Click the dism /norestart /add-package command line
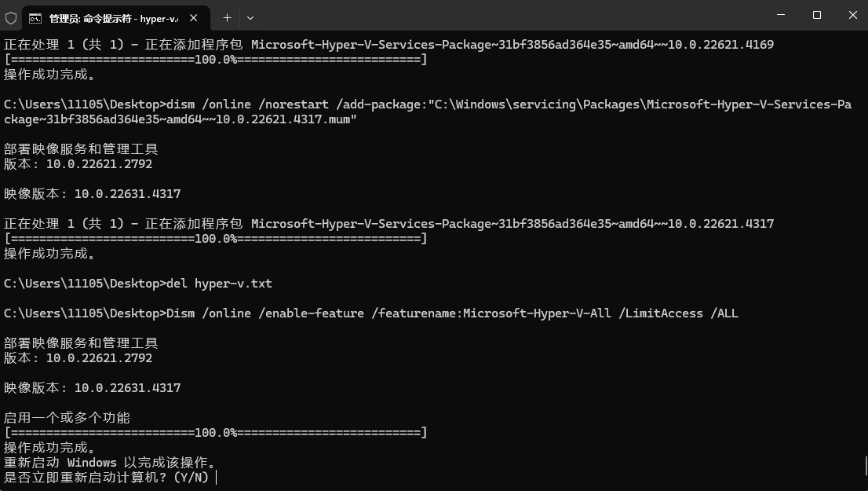Screen dimensions: 868x491 pos(428,104)
